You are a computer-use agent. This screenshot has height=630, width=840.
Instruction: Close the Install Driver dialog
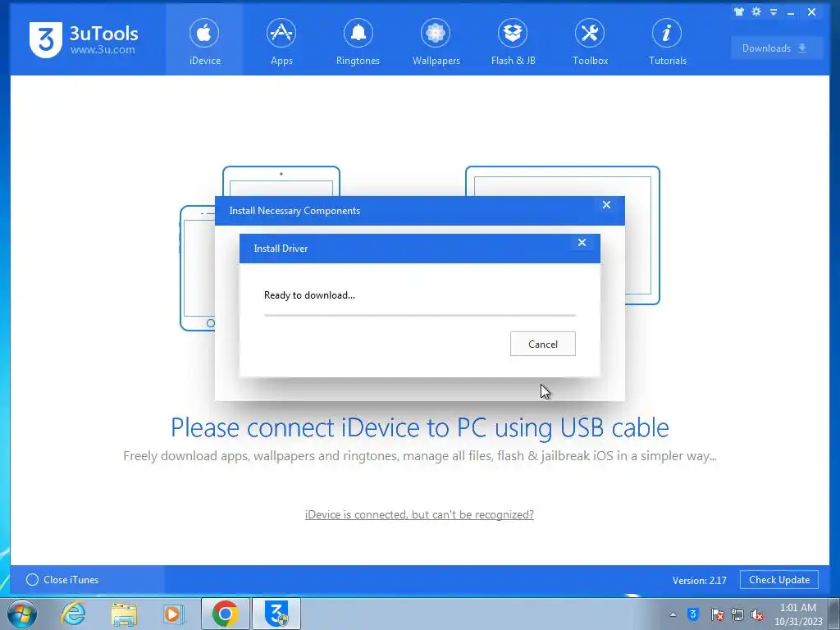click(x=582, y=242)
